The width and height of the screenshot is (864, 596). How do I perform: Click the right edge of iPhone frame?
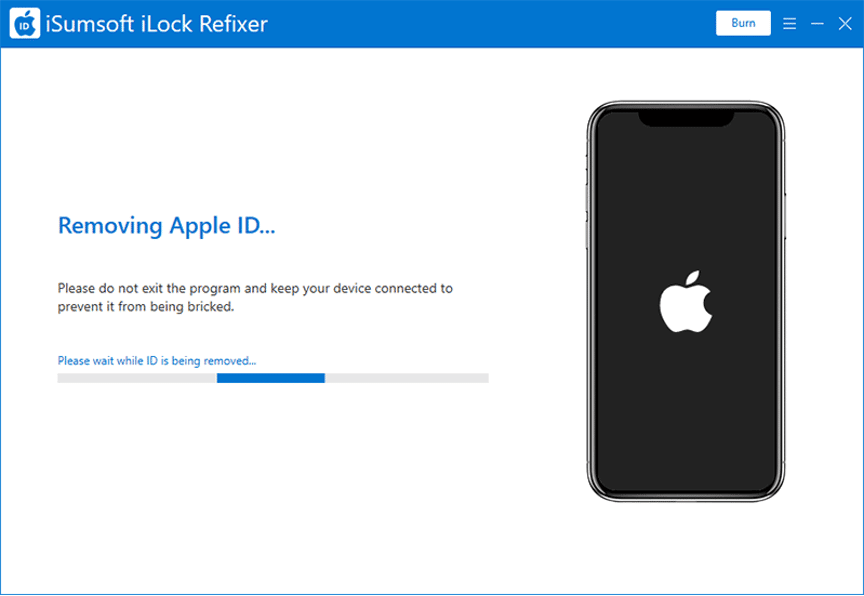(782, 300)
